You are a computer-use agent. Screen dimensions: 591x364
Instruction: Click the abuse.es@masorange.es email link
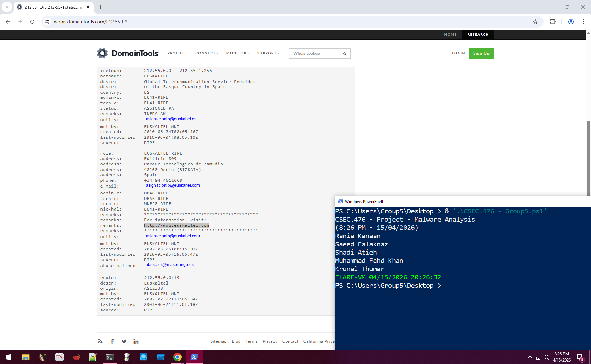(169, 265)
